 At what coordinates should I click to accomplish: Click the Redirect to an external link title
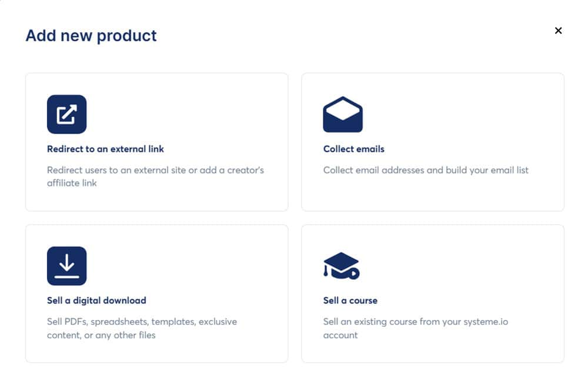click(105, 149)
